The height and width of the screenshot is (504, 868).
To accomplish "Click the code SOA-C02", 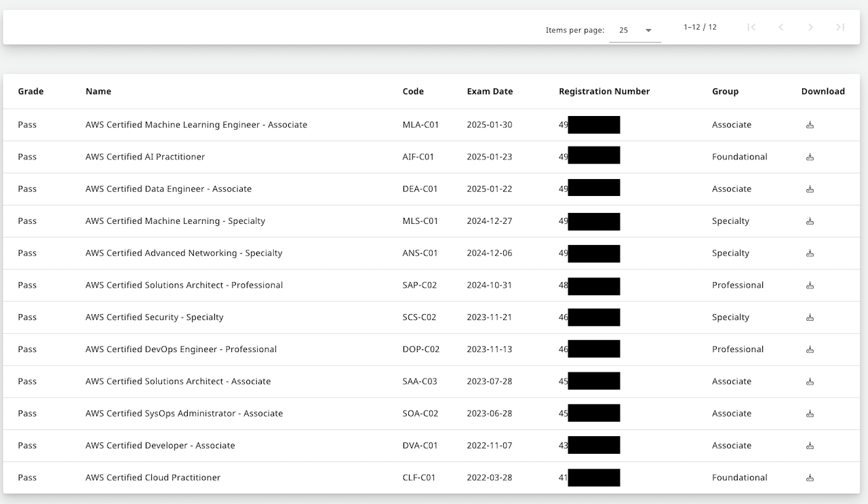I will [x=420, y=413].
